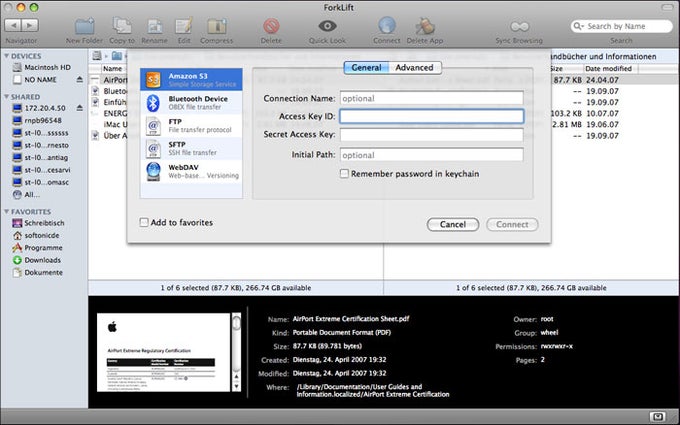680x425 pixels.
Task: Click the preview pane scrollbar
Action: [x=236, y=352]
